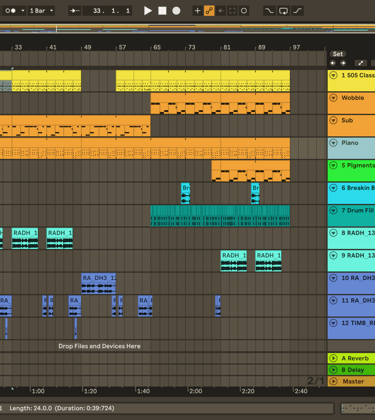Toggle the automation arm button
The image size is (375, 420).
pos(209,11)
